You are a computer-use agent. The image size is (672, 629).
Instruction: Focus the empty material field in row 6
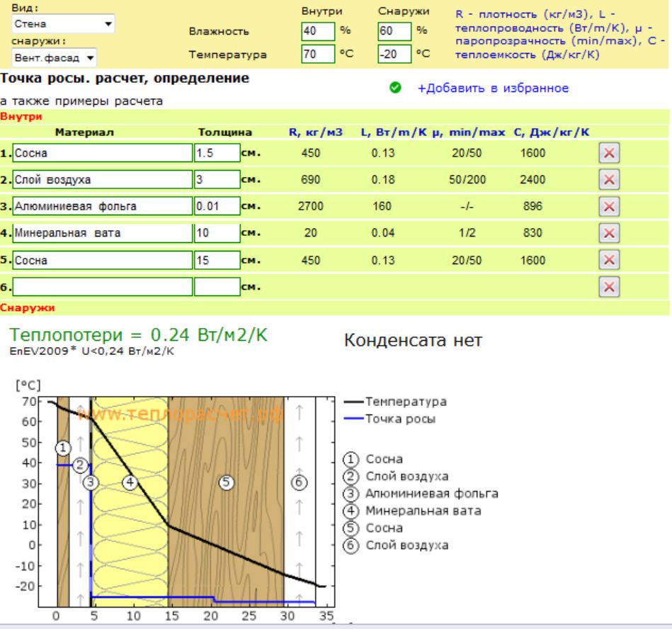point(101,287)
